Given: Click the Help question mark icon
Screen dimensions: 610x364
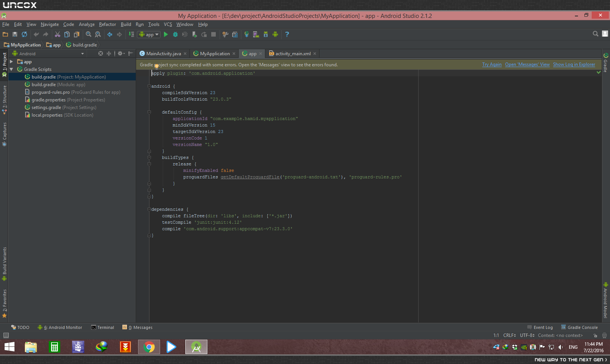Looking at the screenshot, I should click(287, 34).
